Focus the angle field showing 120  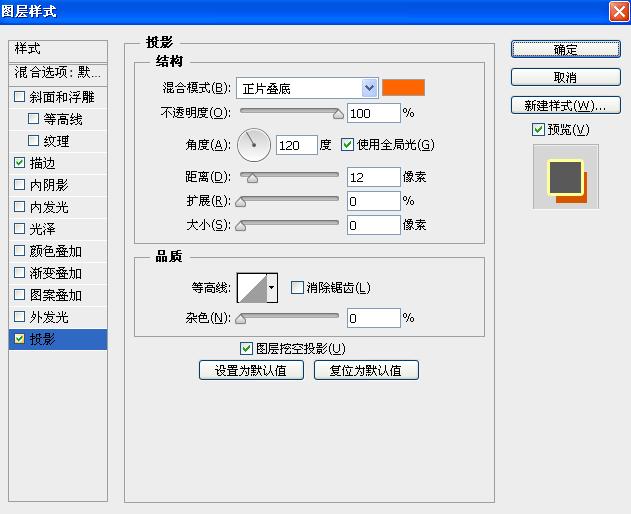tap(297, 145)
